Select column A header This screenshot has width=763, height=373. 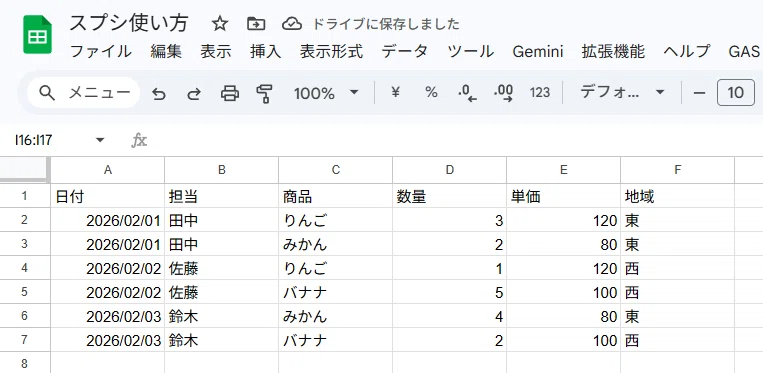tap(108, 170)
